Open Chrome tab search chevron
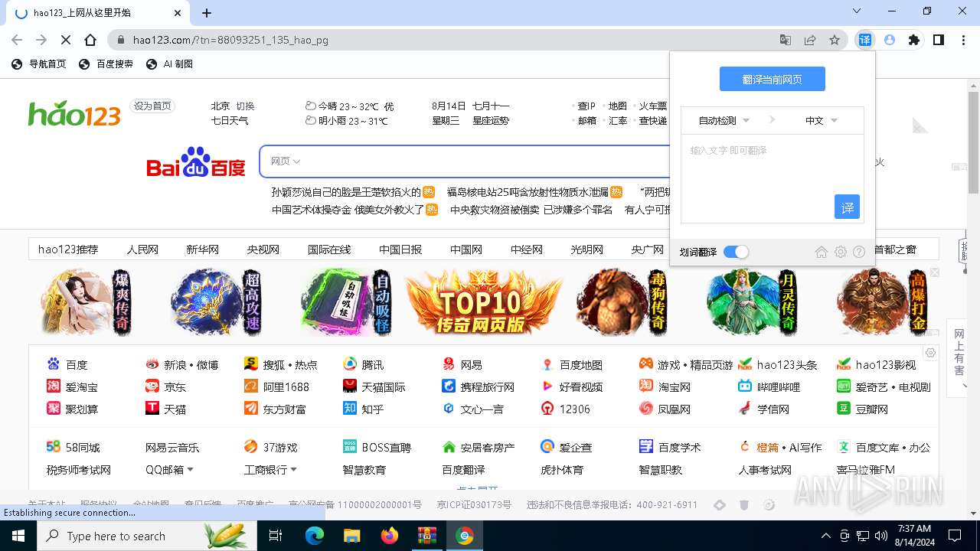 857,11
